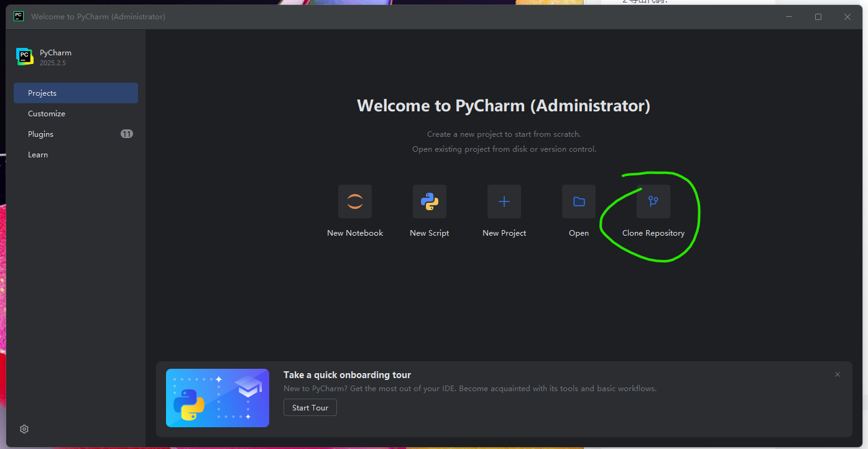Go to the Learn tab
Viewport: 868px width, 449px height.
76,155
